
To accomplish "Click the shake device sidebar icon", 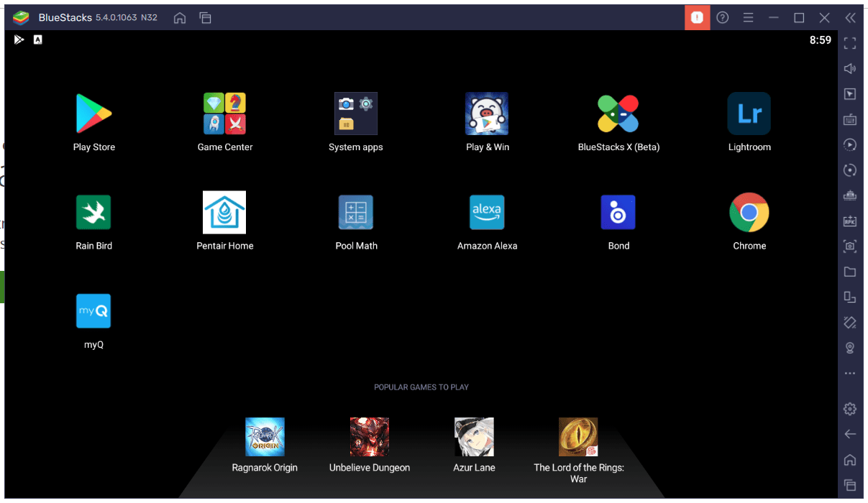I will point(850,322).
